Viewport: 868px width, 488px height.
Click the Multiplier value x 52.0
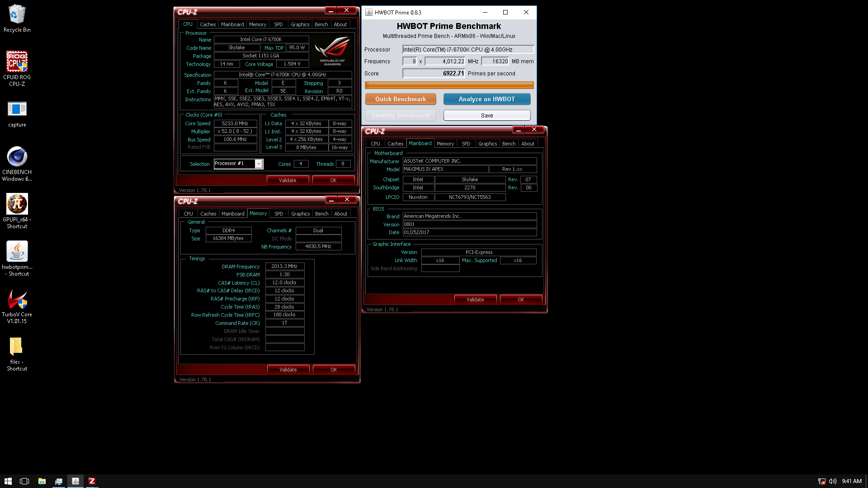pyautogui.click(x=235, y=131)
